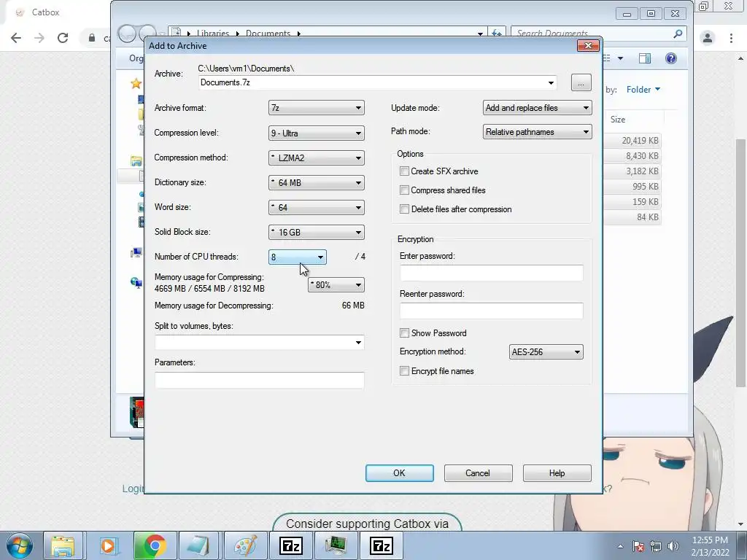Expand Solid Block size dropdown
Image resolution: width=747 pixels, height=560 pixels.
[x=317, y=232]
